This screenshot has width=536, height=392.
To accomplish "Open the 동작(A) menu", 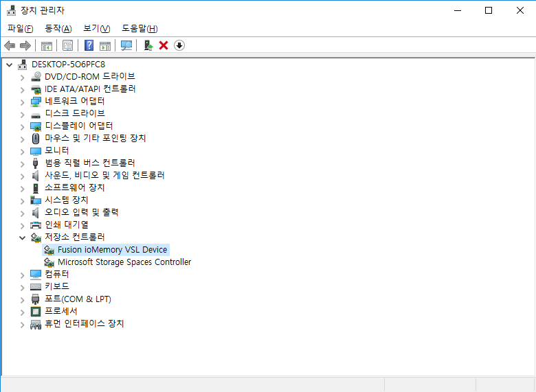I will point(58,29).
